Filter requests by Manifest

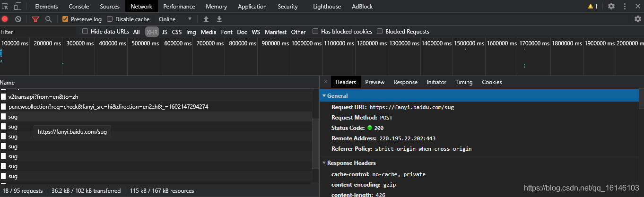[x=276, y=32]
